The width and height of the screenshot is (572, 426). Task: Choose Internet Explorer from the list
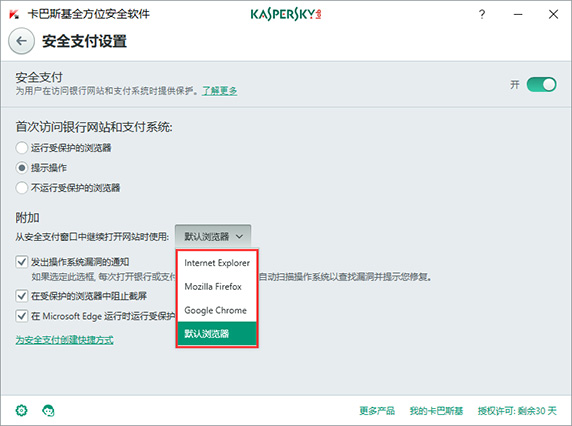(x=217, y=263)
